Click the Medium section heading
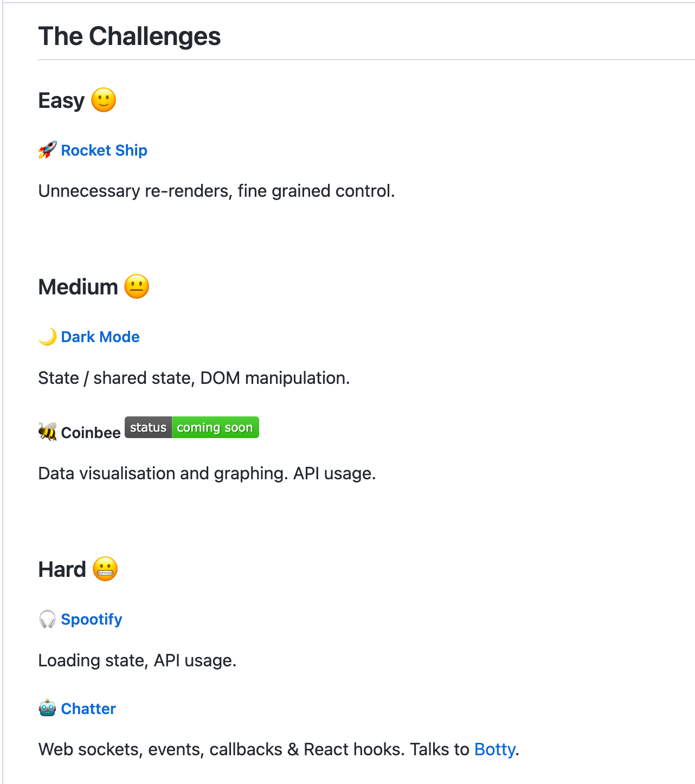This screenshot has height=784, width=695. [79, 287]
